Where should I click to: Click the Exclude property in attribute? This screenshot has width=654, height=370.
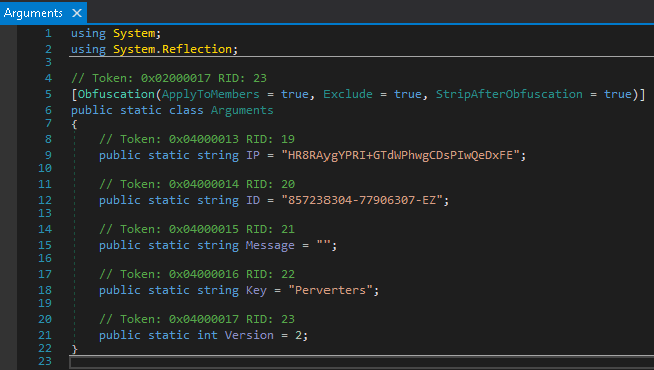coord(348,94)
